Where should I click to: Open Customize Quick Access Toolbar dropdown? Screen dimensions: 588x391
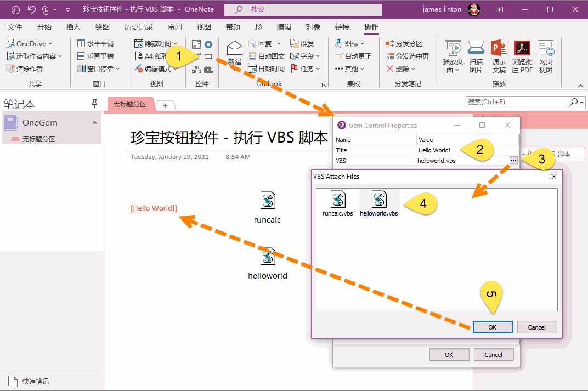coord(68,10)
